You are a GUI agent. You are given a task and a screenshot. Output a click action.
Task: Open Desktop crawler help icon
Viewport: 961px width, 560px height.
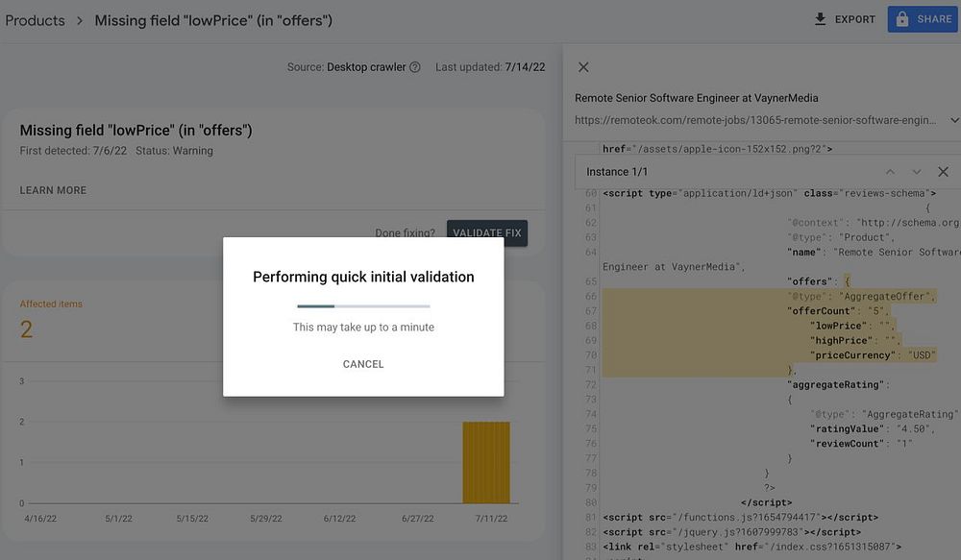[415, 67]
